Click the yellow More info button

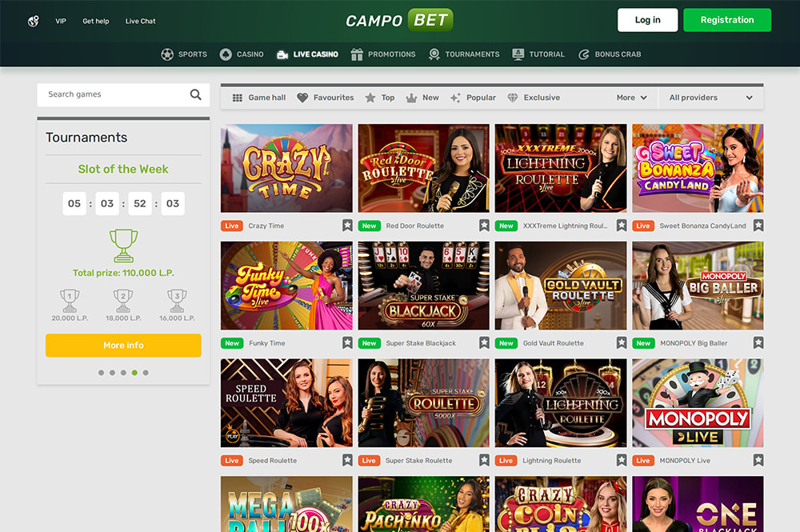(x=123, y=346)
